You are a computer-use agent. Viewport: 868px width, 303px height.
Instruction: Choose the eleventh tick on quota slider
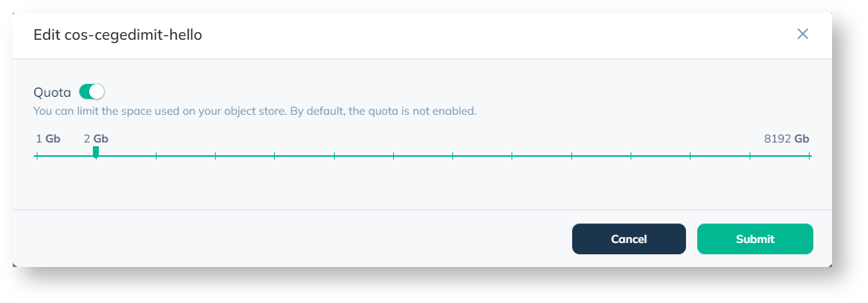coord(631,156)
